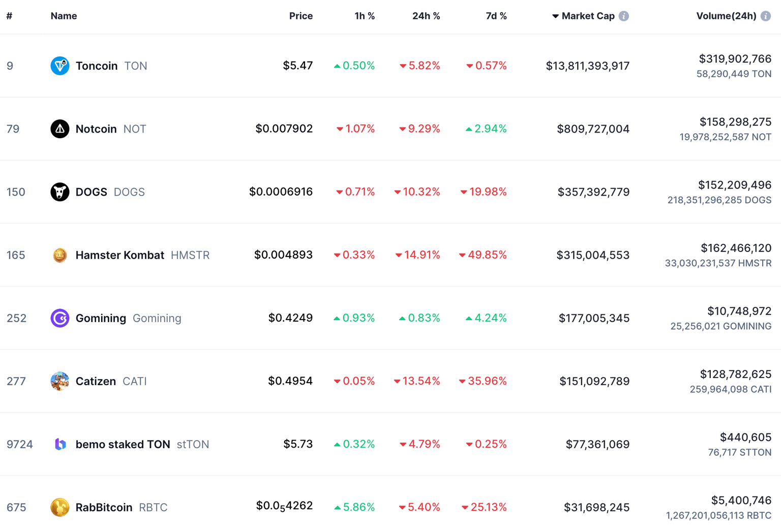Viewport: 781px width, 532px height.
Task: Open the Market Cap info tooltip
Action: point(624,16)
